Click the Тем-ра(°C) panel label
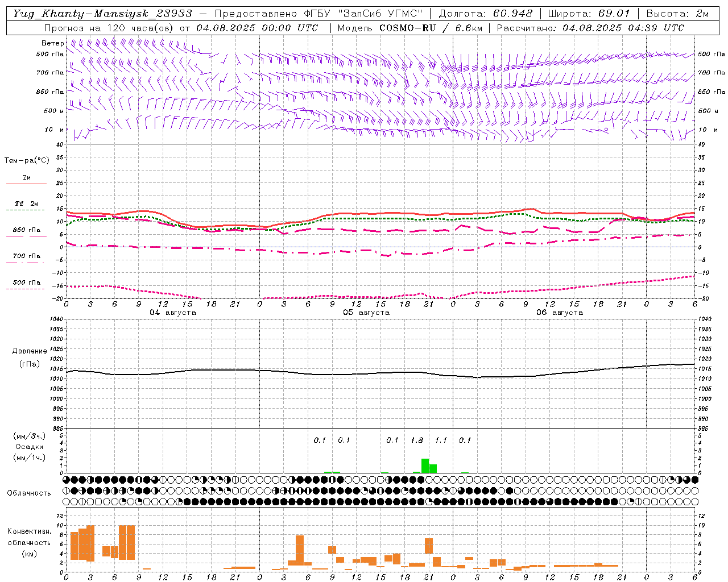Image resolution: width=728 pixels, height=582 pixels. 27,160
